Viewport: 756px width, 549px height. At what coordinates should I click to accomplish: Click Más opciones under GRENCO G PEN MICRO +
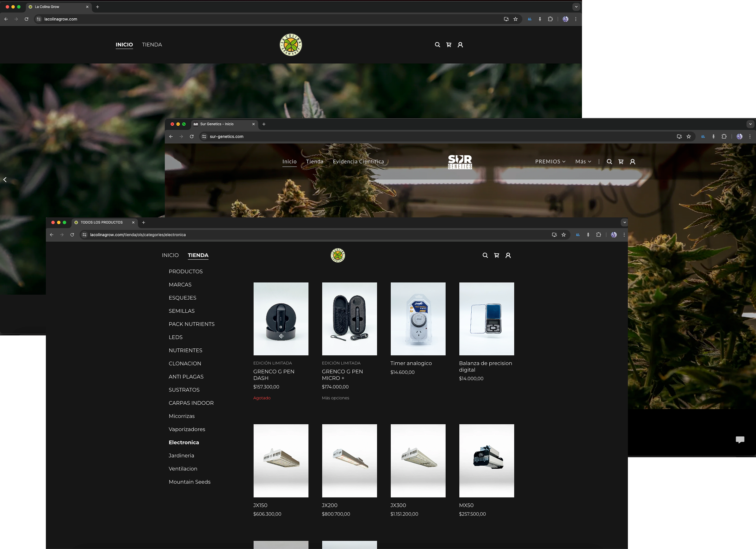[335, 398]
